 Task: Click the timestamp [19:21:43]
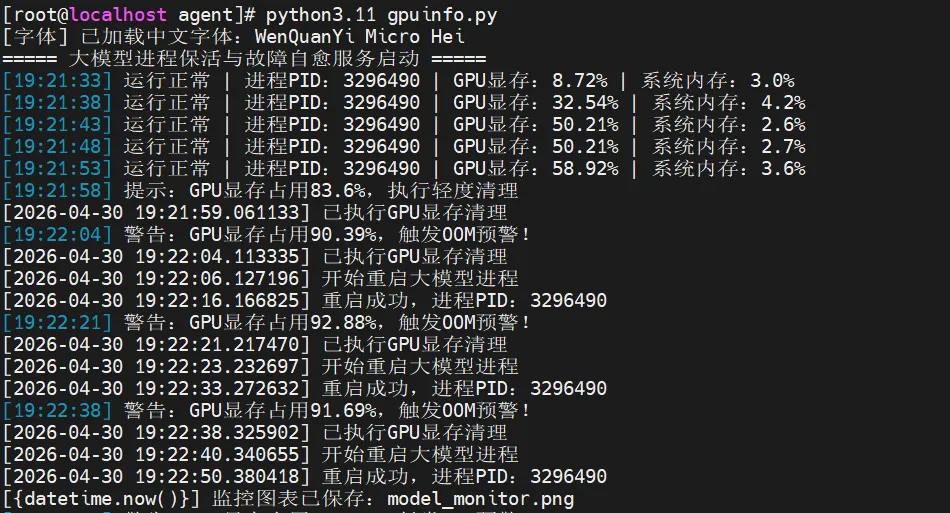58,124
